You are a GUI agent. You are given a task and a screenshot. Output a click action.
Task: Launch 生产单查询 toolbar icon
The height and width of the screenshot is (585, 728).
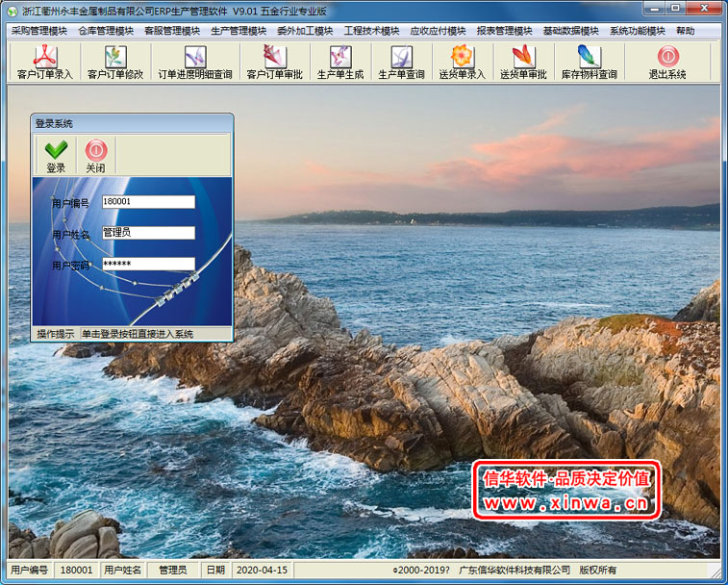click(x=402, y=62)
